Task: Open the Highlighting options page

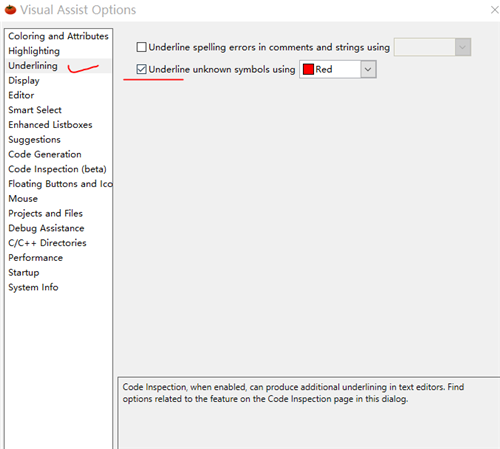Action: [x=34, y=51]
